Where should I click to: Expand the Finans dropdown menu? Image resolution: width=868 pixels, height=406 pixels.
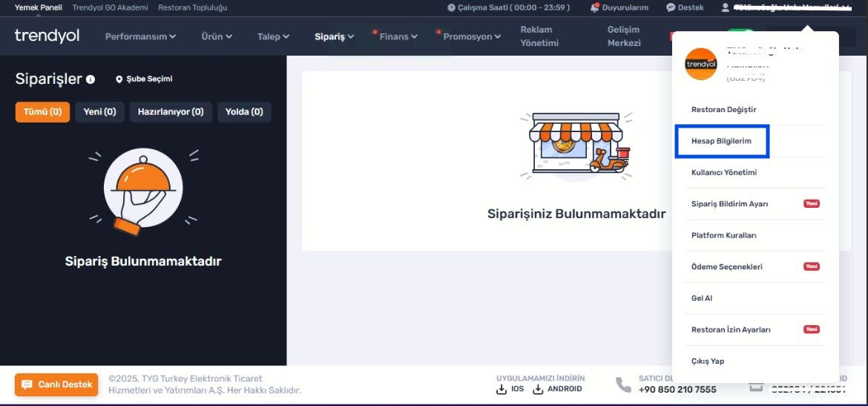(398, 36)
